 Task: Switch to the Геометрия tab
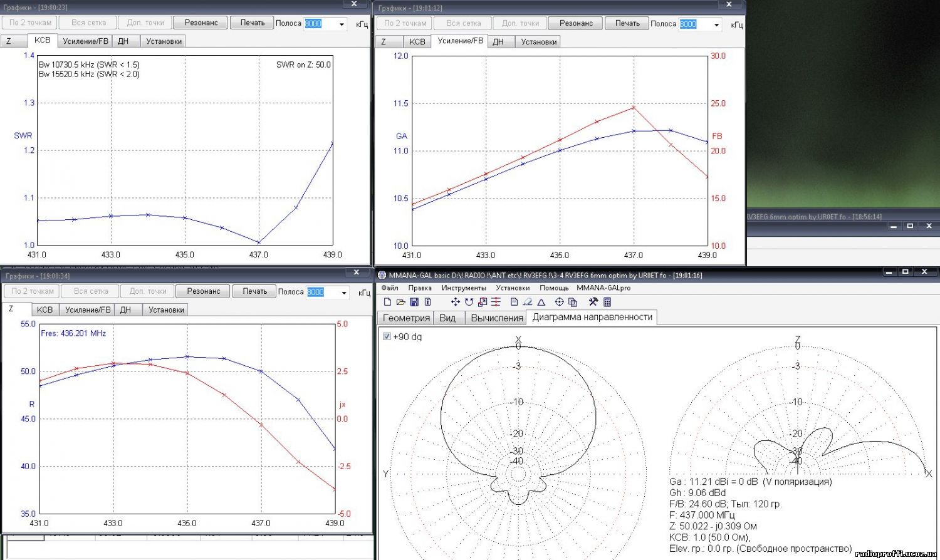click(406, 318)
